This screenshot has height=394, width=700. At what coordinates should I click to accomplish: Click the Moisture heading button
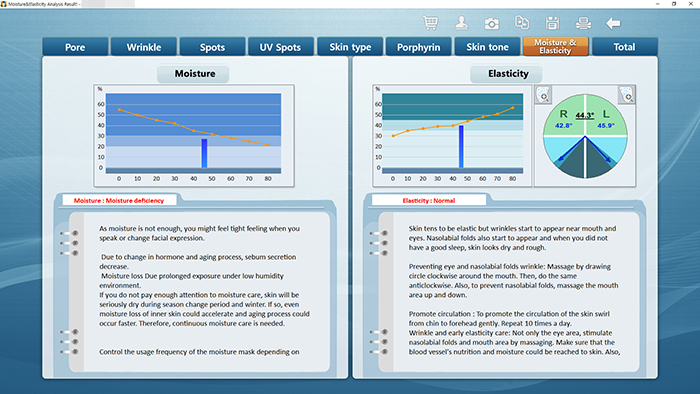pyautogui.click(x=195, y=74)
